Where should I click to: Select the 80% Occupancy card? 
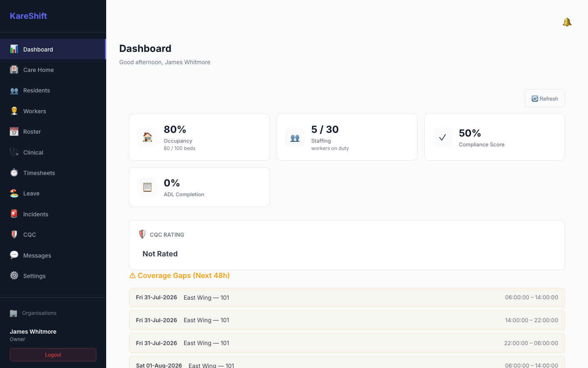click(199, 137)
